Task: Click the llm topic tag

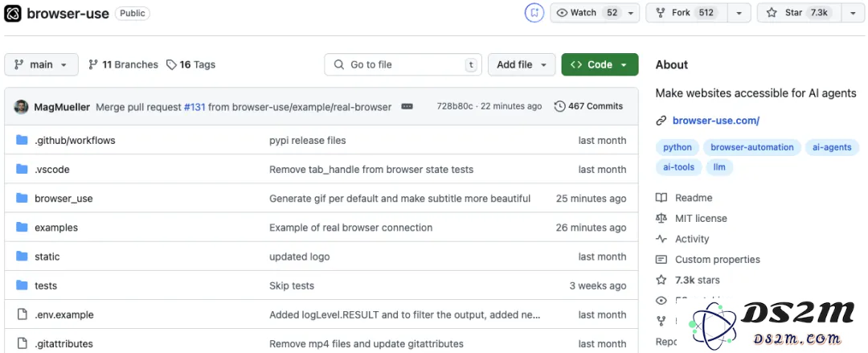Action: 719,166
